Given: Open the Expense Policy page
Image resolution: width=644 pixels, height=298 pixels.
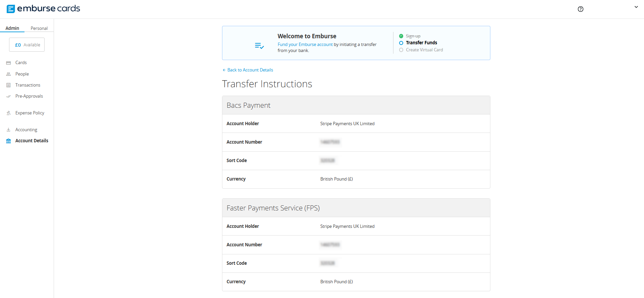Looking at the screenshot, I should [x=30, y=113].
